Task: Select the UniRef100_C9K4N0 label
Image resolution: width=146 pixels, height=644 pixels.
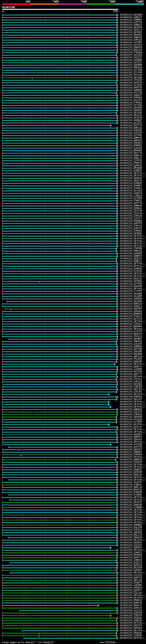Action: tap(131, 585)
